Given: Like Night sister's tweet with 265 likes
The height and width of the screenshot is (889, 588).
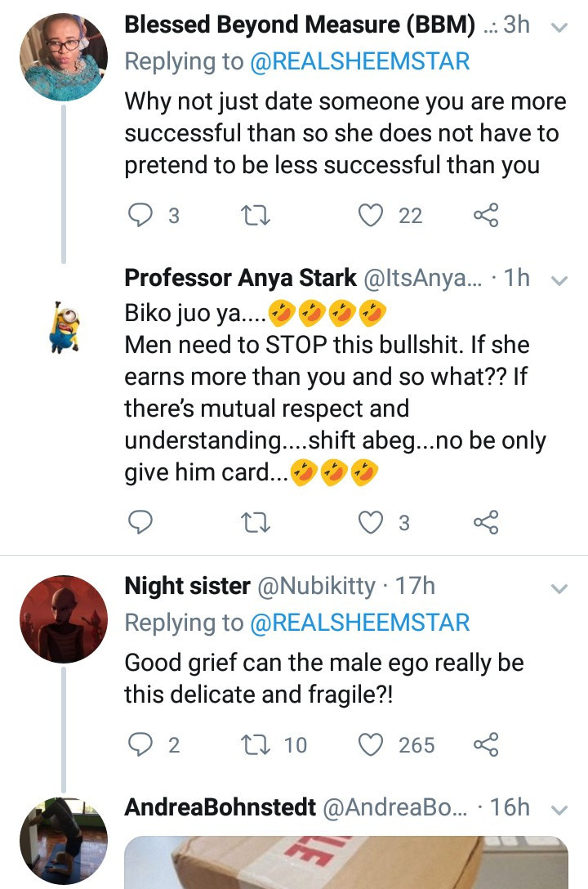Looking at the screenshot, I should [x=371, y=744].
